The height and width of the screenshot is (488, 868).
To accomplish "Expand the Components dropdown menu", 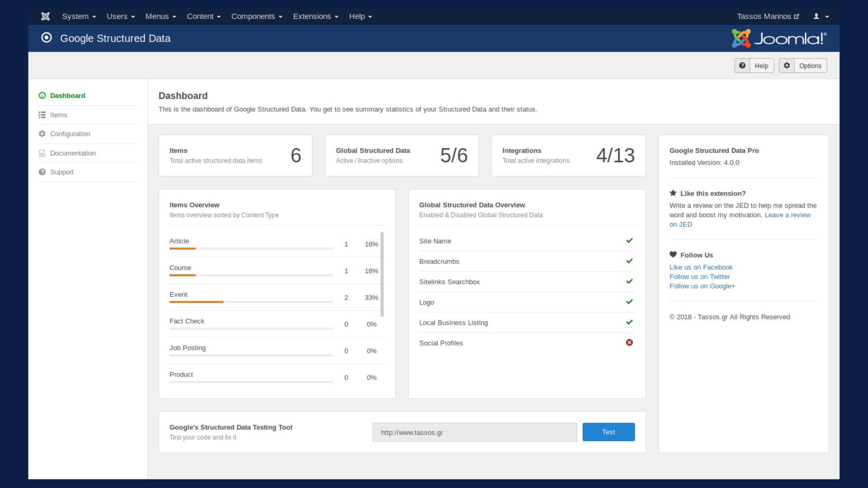I will point(257,16).
